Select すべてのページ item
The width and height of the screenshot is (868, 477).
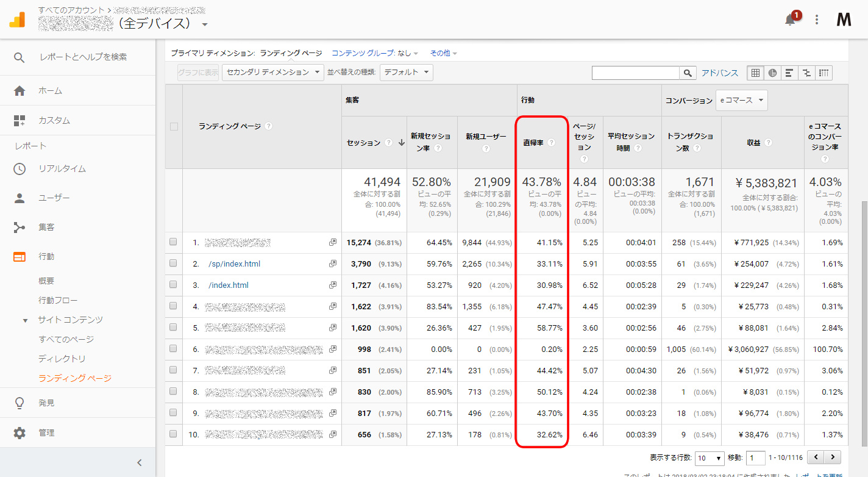(66, 339)
